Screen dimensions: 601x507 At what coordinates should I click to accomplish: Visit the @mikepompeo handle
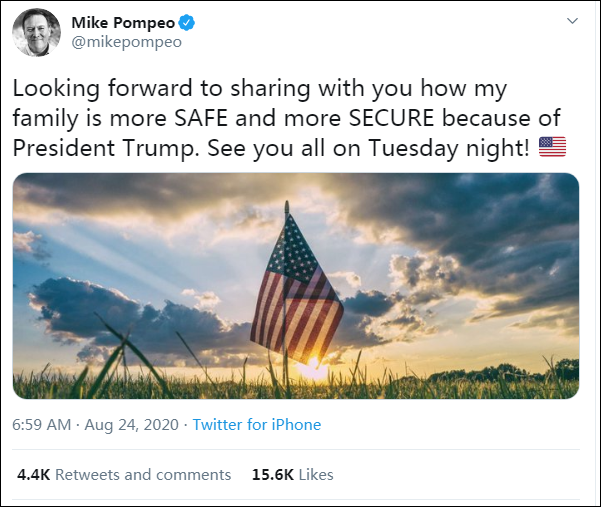[x=126, y=43]
